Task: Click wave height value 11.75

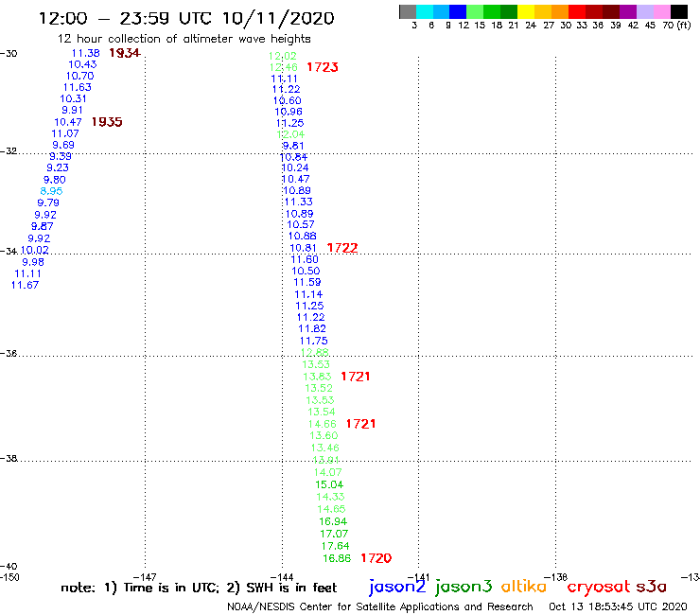Action: (313, 341)
